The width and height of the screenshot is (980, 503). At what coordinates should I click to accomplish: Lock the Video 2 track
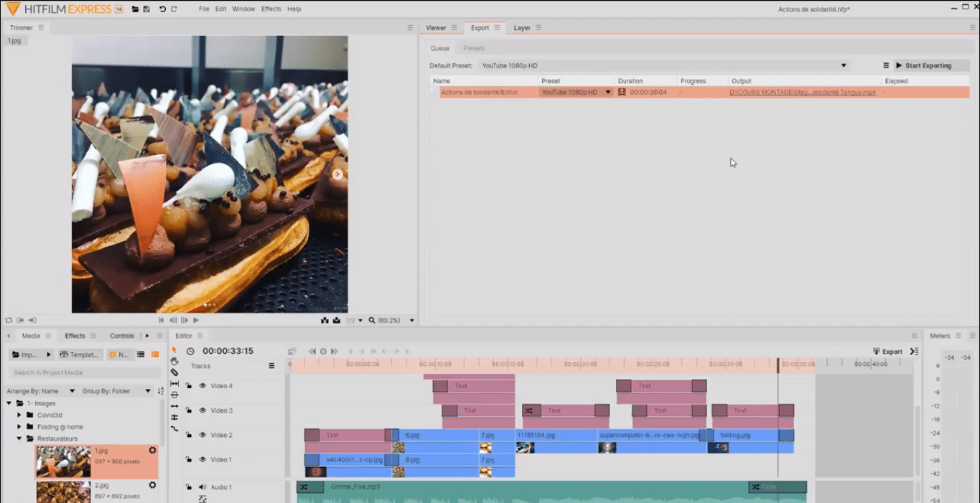189,435
